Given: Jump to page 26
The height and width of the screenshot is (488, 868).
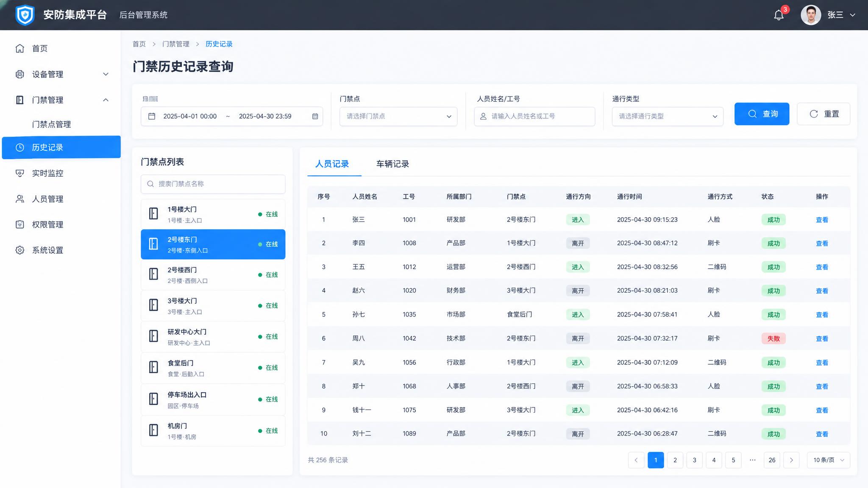Looking at the screenshot, I should pyautogui.click(x=772, y=460).
